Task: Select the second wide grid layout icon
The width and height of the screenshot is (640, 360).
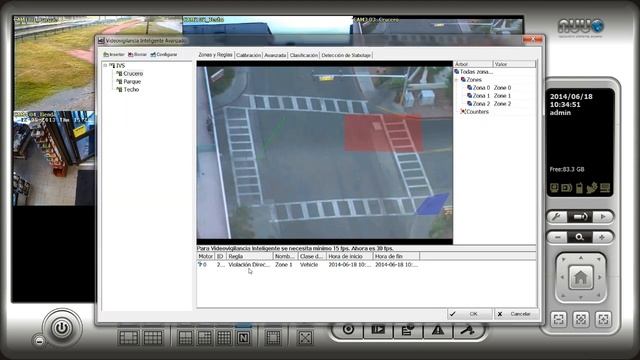Action: pos(153,338)
